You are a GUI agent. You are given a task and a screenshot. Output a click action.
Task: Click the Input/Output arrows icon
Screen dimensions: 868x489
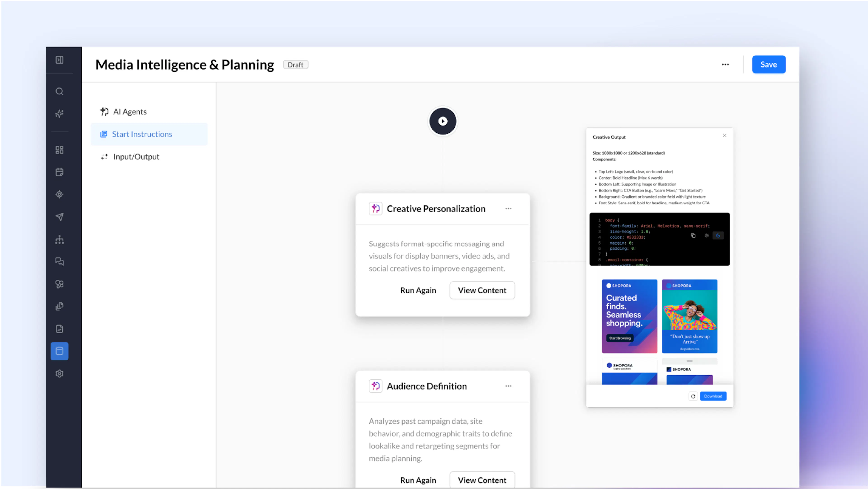point(104,157)
